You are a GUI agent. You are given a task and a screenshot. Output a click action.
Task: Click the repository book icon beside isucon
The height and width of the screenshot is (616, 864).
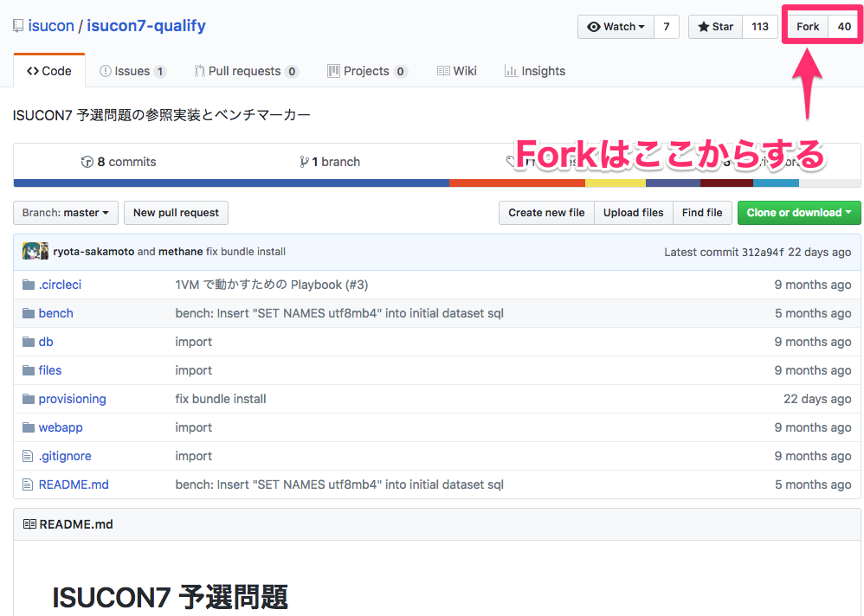[18, 26]
